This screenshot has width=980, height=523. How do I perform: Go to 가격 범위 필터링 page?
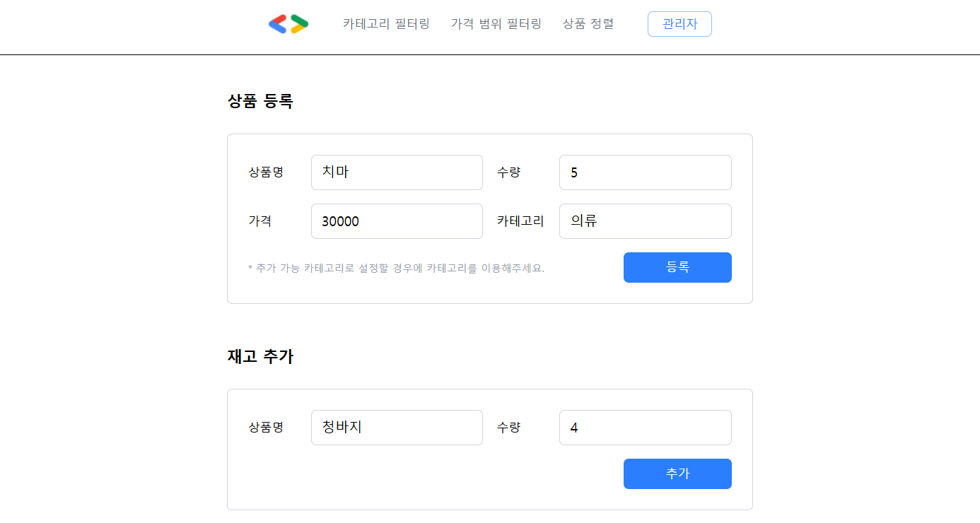point(496,24)
